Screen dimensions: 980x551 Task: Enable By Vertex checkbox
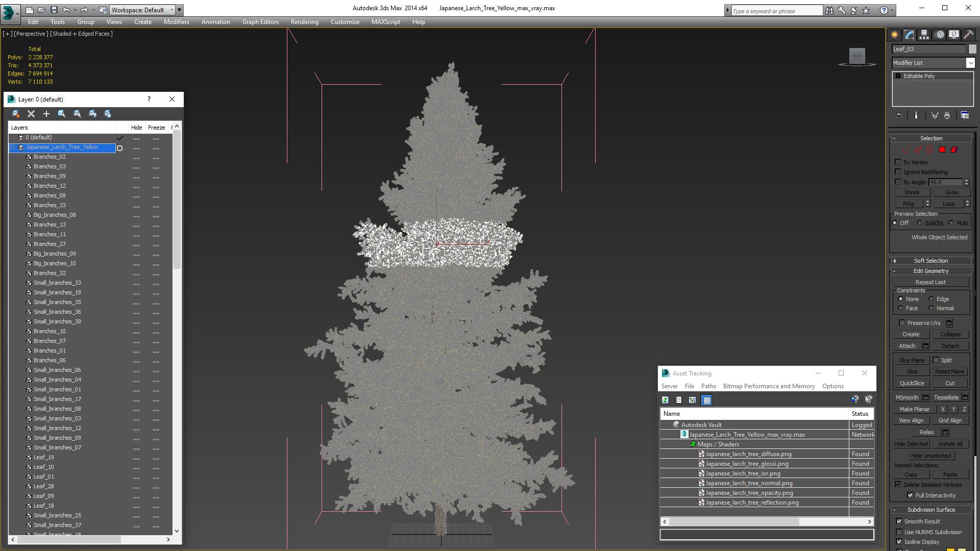898,162
